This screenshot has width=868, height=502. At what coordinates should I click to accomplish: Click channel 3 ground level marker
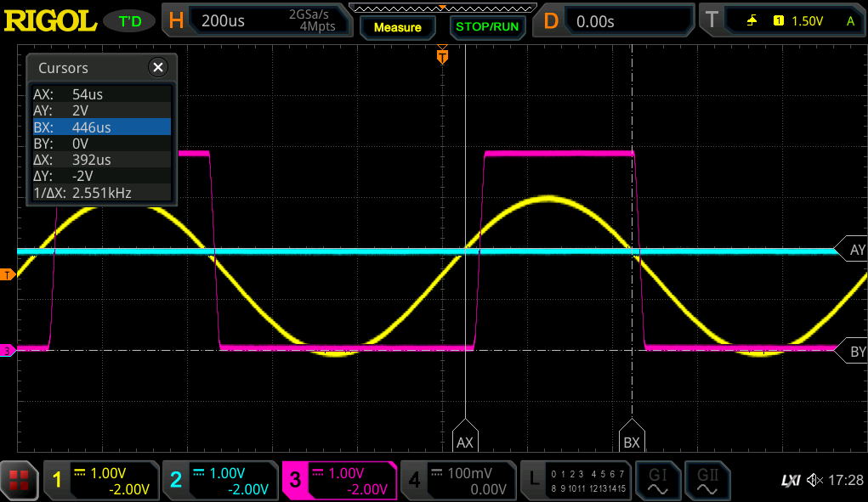[x=7, y=351]
